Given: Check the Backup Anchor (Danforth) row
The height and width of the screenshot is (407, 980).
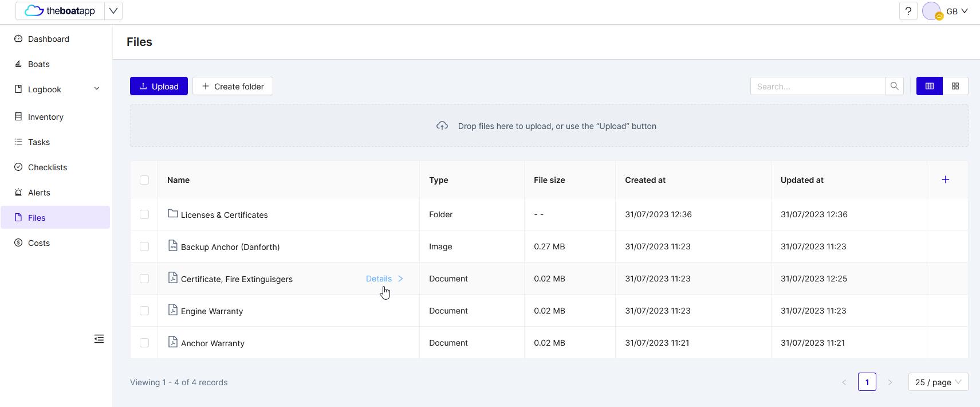Looking at the screenshot, I should [x=144, y=246].
